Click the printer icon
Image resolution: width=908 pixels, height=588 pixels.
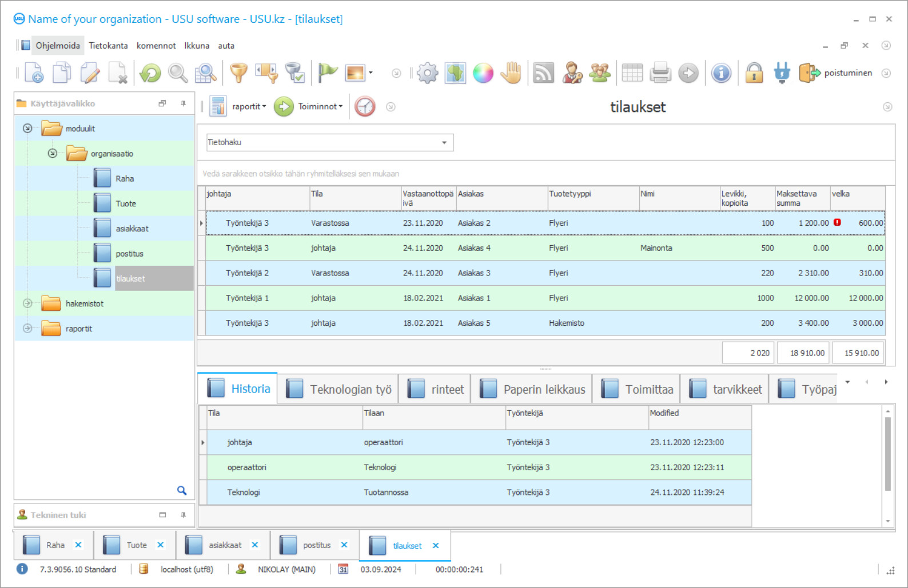[x=660, y=73]
